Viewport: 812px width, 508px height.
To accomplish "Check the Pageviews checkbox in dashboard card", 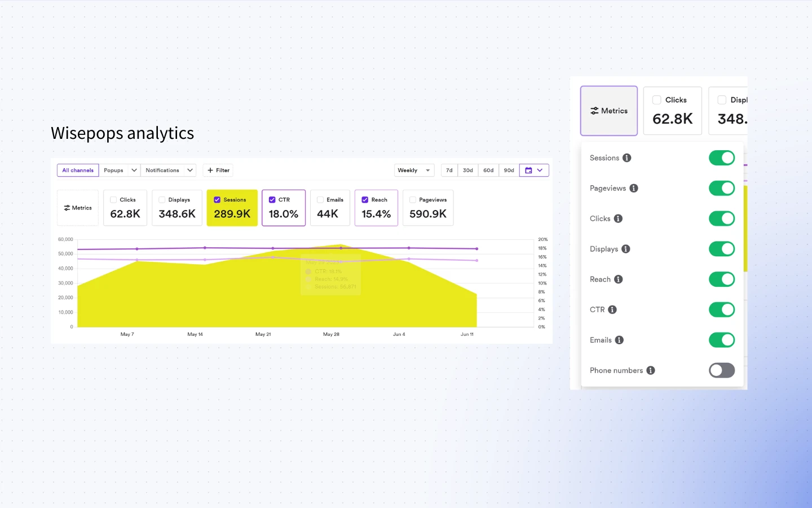I will point(413,200).
